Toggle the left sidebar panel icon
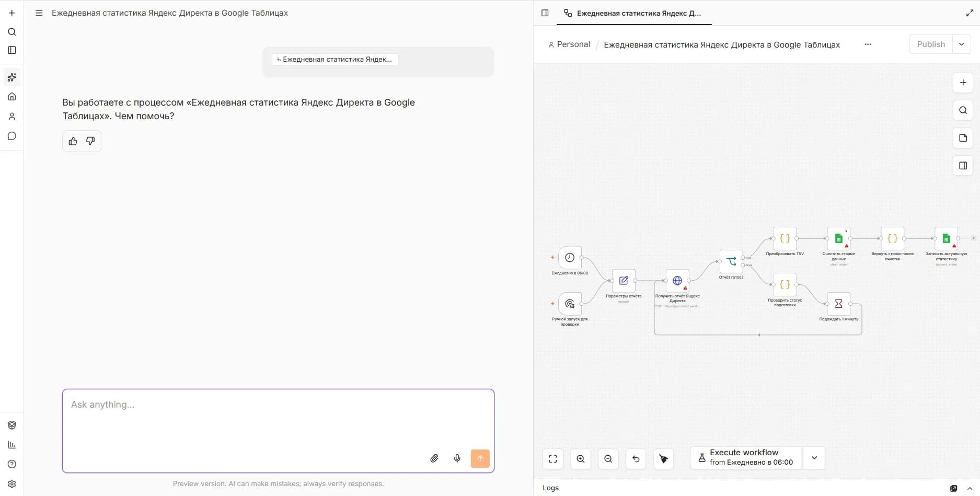Viewport: 980px width, 496px height. coord(12,50)
